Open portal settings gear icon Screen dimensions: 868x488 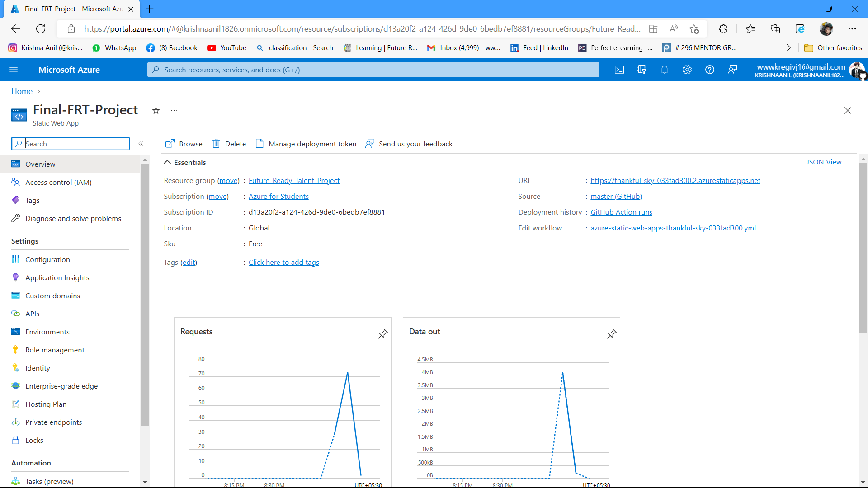pos(687,70)
